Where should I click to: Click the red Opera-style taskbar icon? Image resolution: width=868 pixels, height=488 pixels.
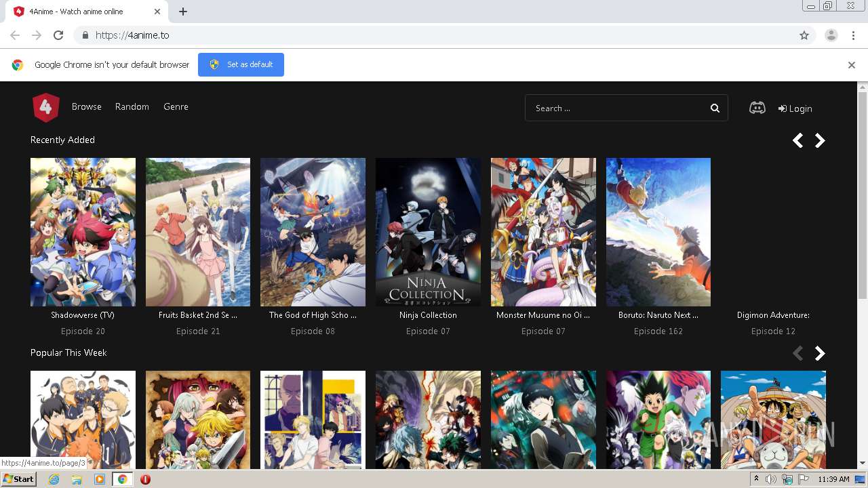145,479
